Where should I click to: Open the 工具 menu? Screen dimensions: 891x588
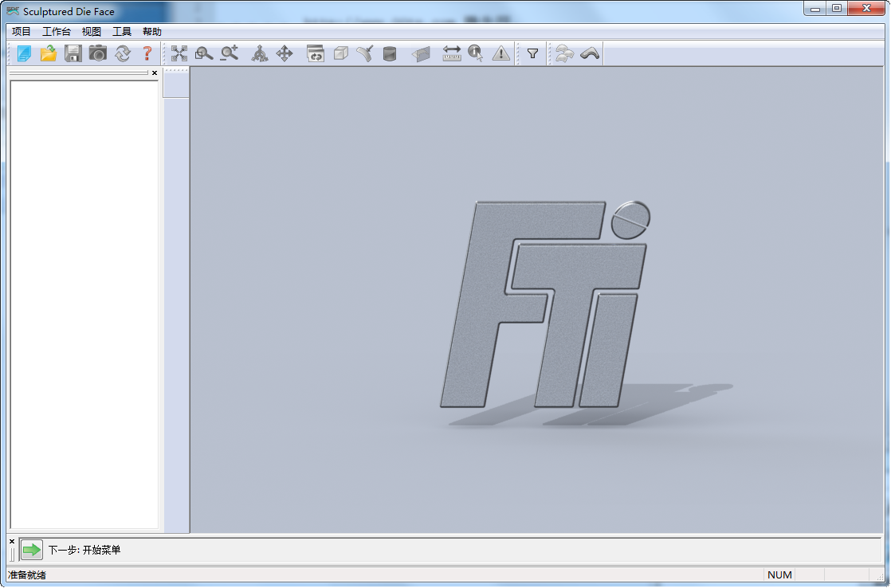pyautogui.click(x=122, y=31)
